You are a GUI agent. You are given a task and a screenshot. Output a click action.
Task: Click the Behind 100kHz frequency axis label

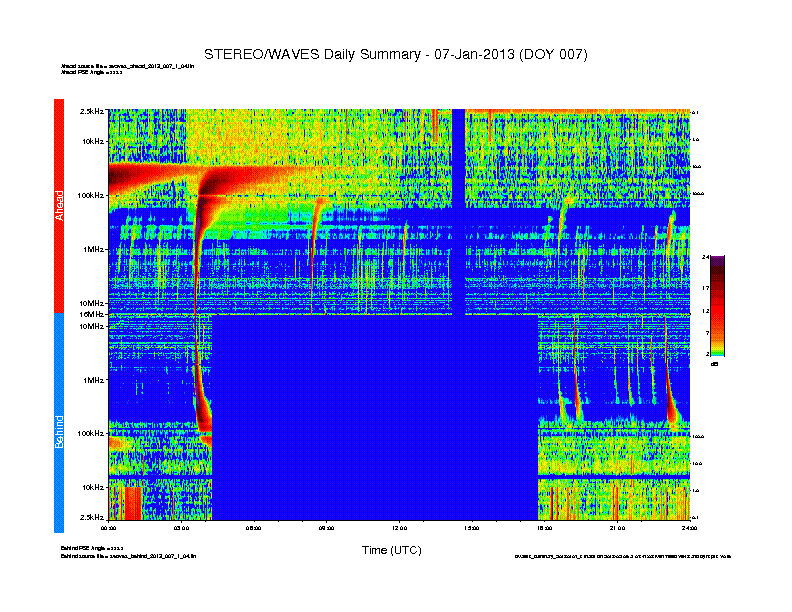(x=91, y=433)
